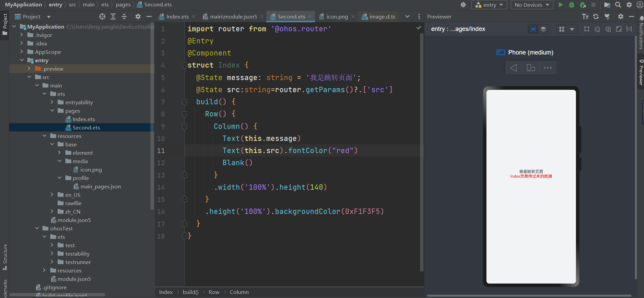Switch to the Index.ets editor tab

(177, 16)
